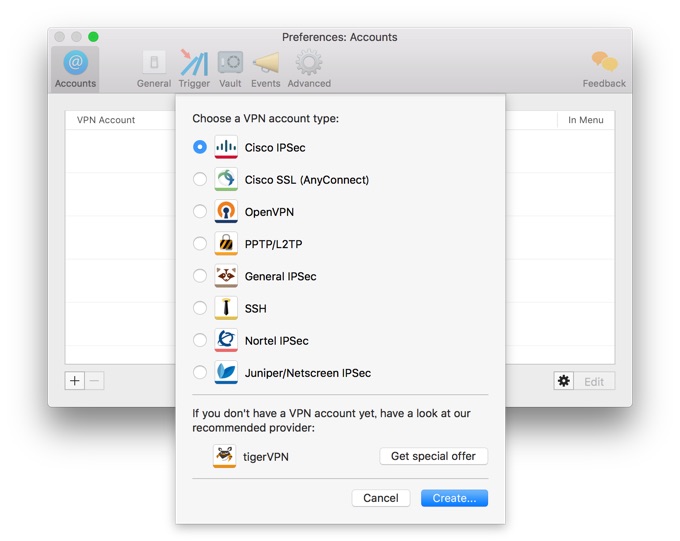
Task: Switch to the Trigger preferences tab
Action: click(x=194, y=68)
